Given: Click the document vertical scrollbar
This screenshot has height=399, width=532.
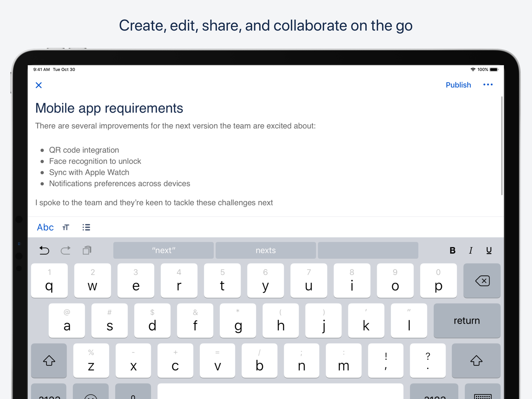Looking at the screenshot, I should pyautogui.click(x=502, y=146).
